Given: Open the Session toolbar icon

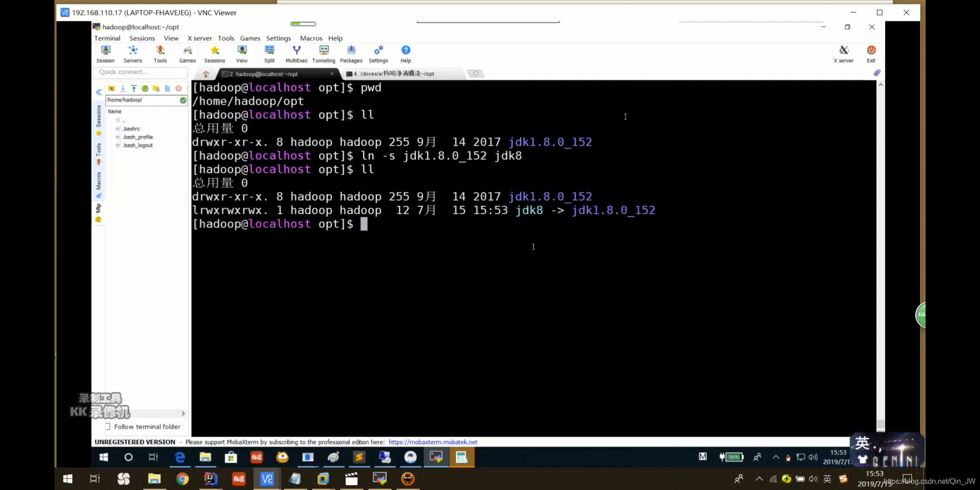Looking at the screenshot, I should tap(105, 54).
